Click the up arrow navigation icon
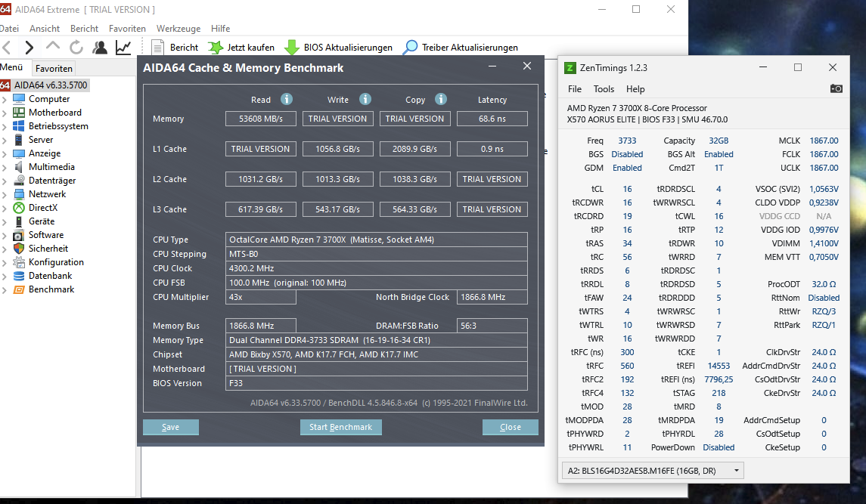Viewport: 866px width, 504px height. point(52,46)
